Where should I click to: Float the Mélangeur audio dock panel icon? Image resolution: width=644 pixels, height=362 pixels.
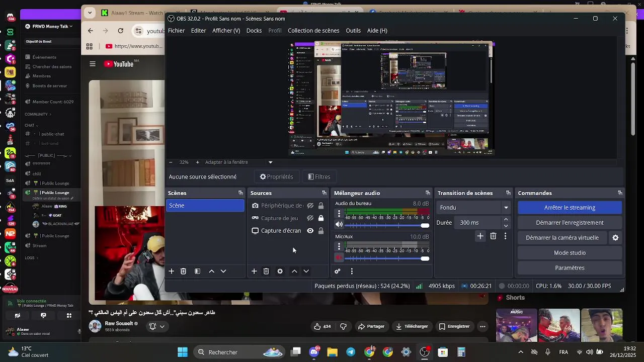click(x=428, y=193)
